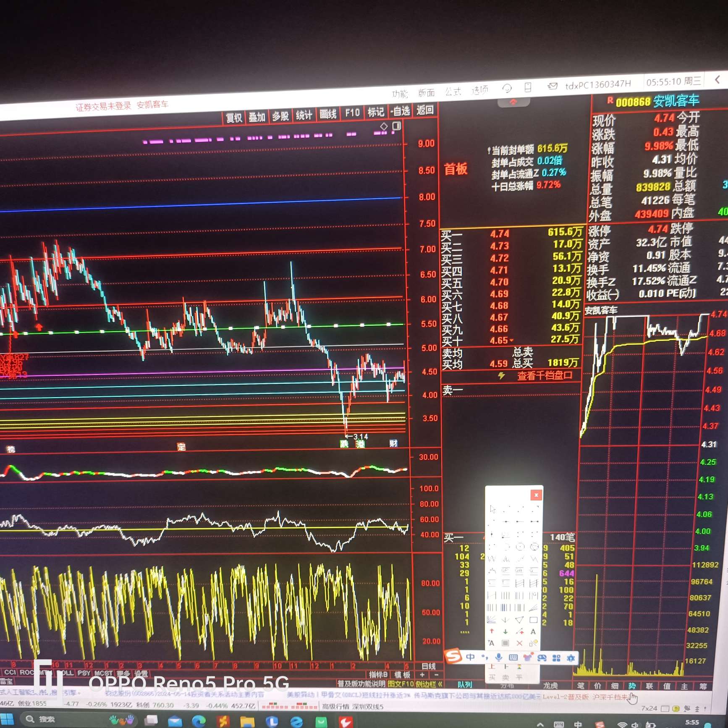Expand order book depth arrow beside 4.65
Viewport: 728px width, 728px height.
pos(511,340)
